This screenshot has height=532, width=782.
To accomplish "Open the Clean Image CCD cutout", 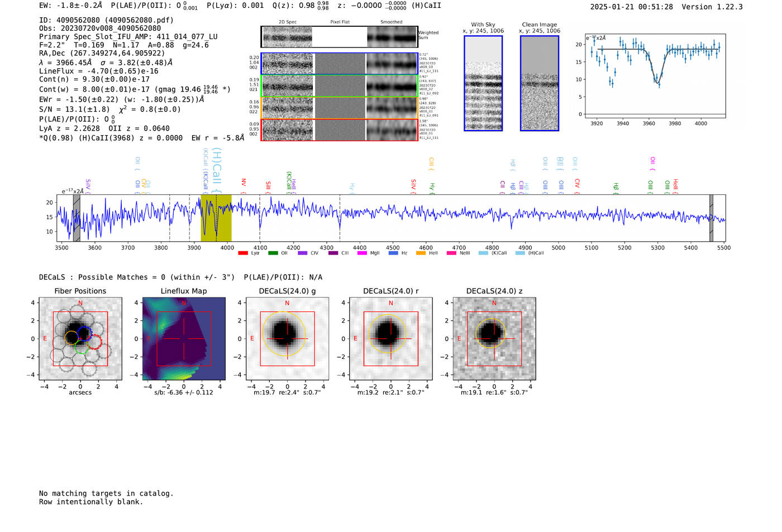I will pyautogui.click(x=540, y=83).
